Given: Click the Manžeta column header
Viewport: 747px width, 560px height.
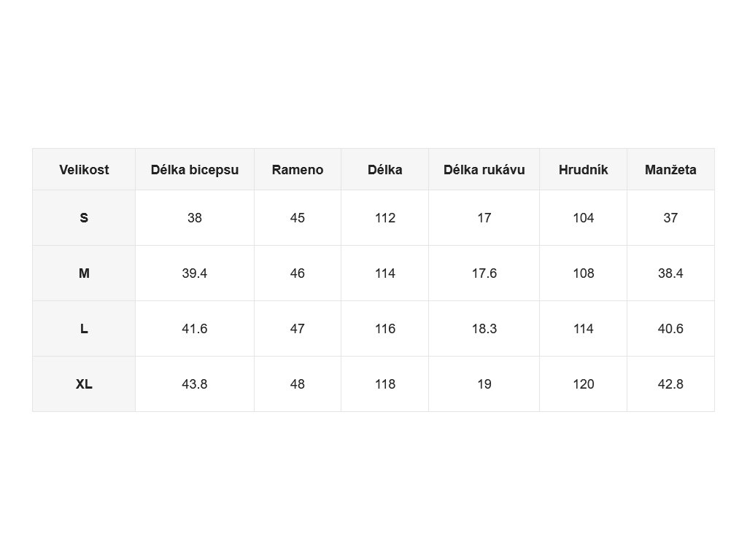Looking at the screenshot, I should tap(670, 169).
